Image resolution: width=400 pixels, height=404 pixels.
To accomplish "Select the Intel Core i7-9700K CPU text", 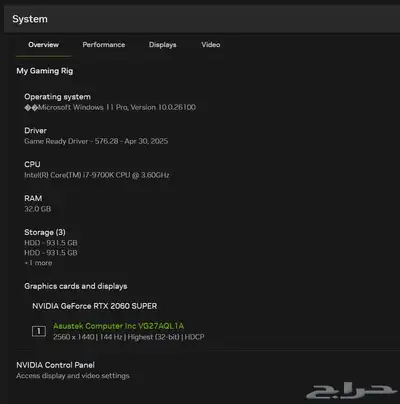I will point(97,175).
